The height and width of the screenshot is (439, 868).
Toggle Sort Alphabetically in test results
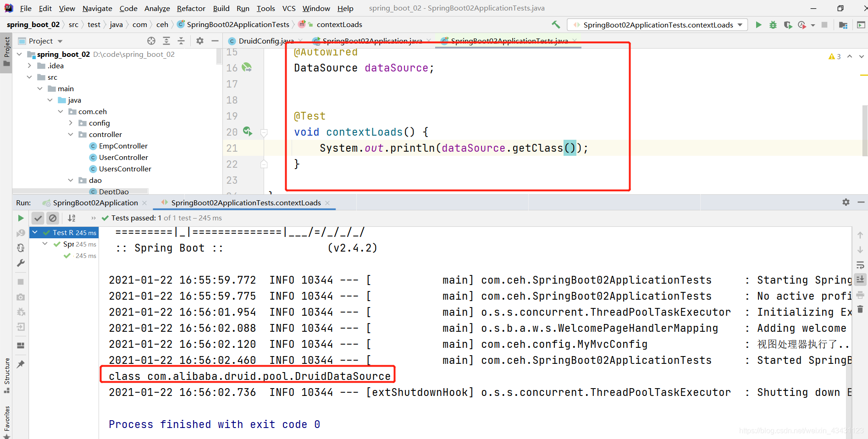(x=72, y=218)
